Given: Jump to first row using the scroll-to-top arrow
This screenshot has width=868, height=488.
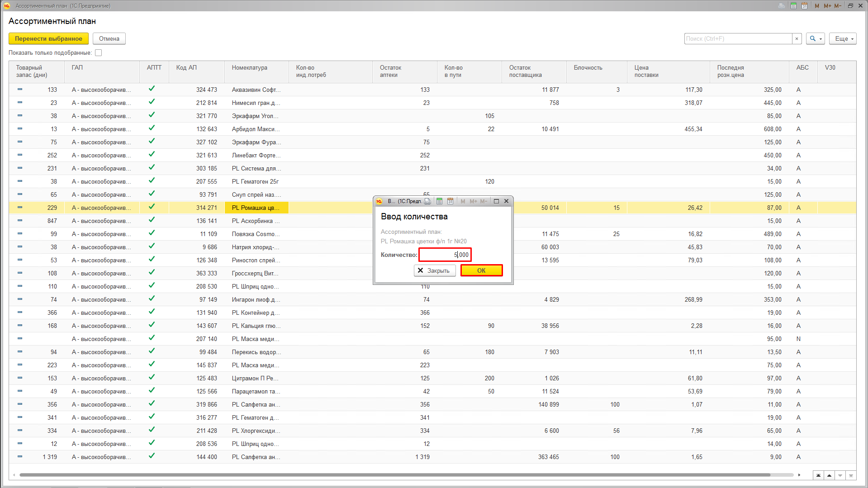Looking at the screenshot, I should pos(818,475).
